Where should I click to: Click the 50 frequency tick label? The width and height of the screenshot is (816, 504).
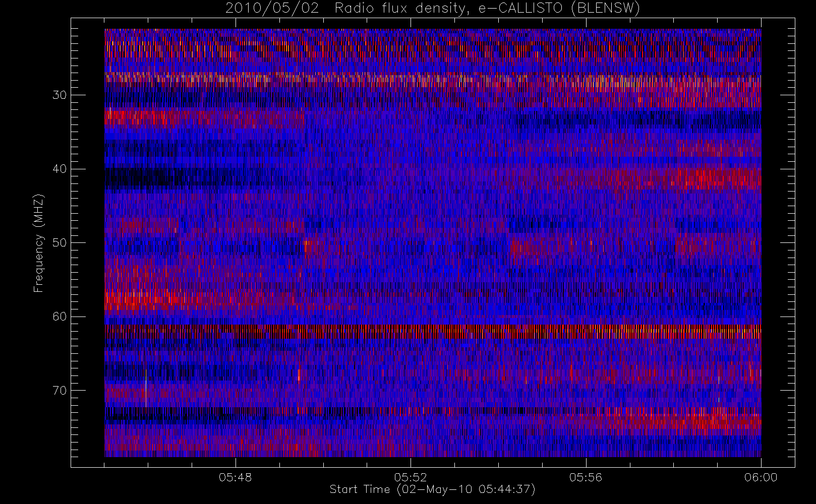[x=60, y=242]
